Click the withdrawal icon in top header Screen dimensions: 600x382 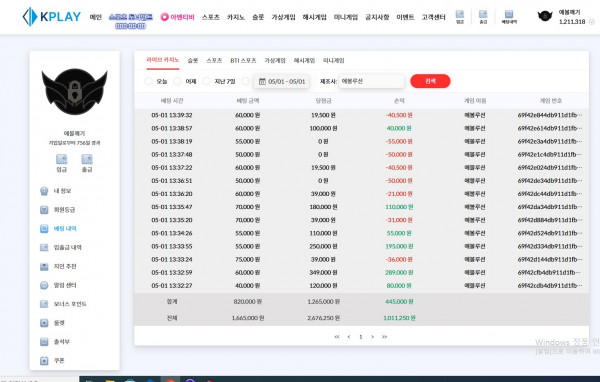click(x=483, y=17)
